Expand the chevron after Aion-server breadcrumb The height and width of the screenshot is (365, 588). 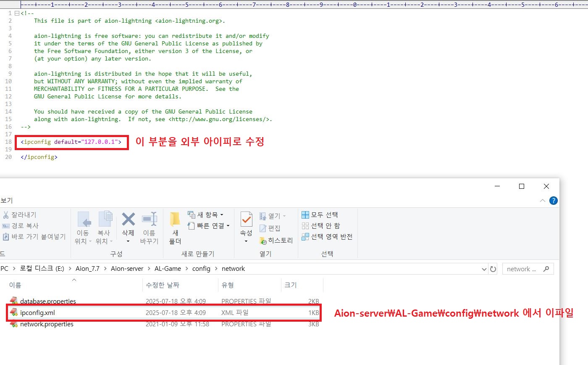(x=149, y=269)
